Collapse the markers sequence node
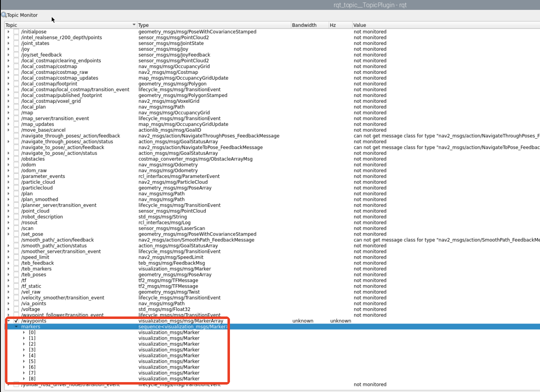Screen dimensions: 540x392 (x=16, y=326)
